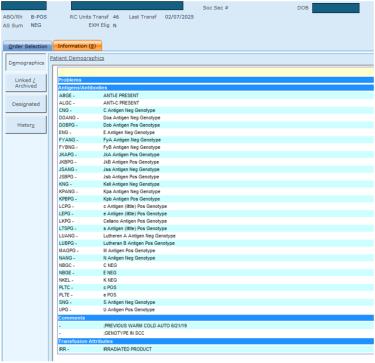Click the Kell Antigen Neg Genotype row
The image size is (375, 363).
[216, 184]
